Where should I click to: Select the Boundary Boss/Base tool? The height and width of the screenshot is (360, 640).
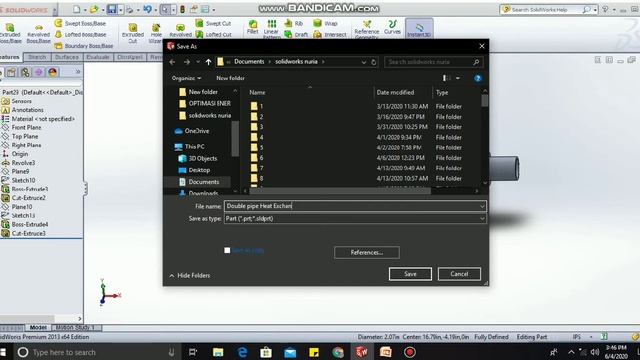[84, 46]
